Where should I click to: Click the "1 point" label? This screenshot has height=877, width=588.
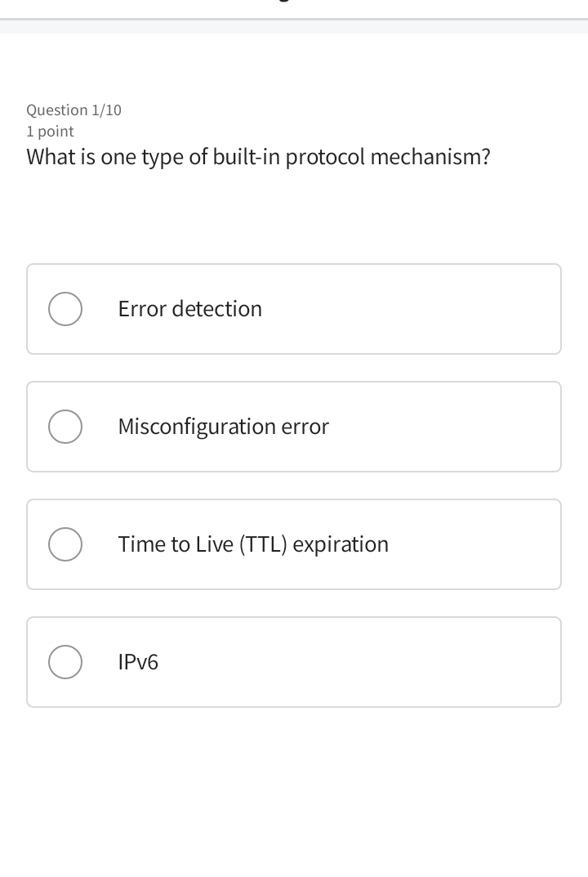tap(50, 132)
